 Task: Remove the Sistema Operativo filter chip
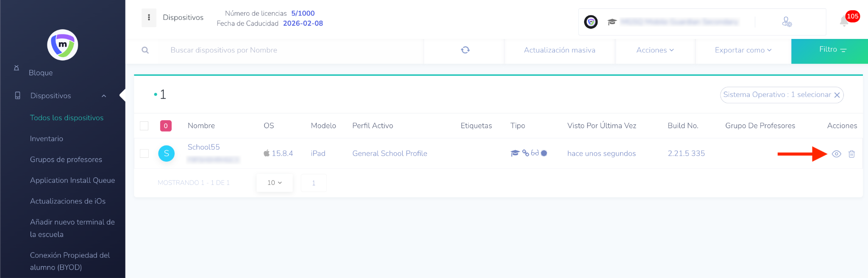click(837, 95)
